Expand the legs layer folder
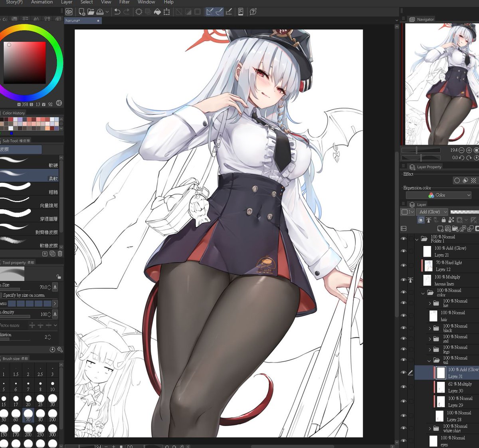479x448 pixels. [430, 350]
